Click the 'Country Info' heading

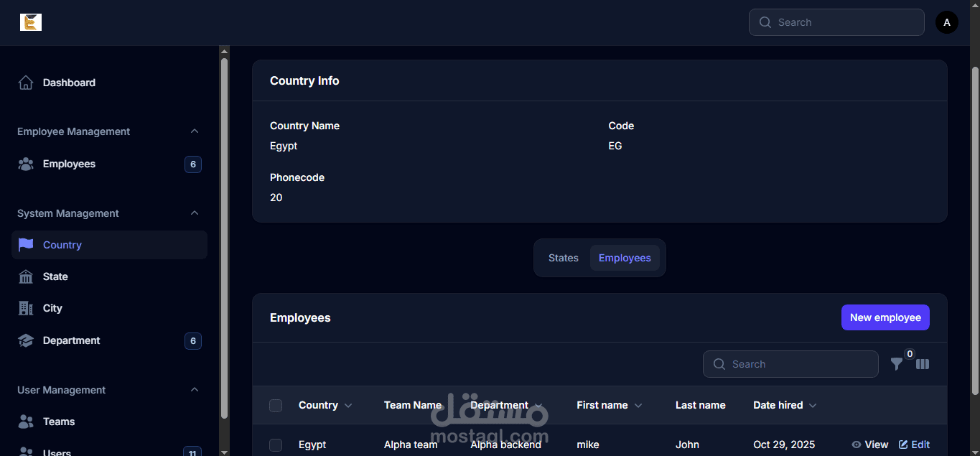click(304, 80)
